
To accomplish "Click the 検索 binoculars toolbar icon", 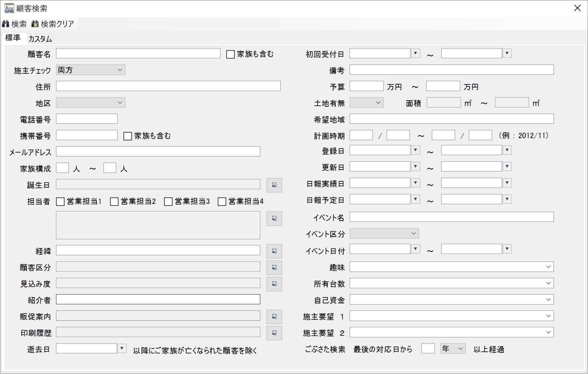I will tap(6, 24).
